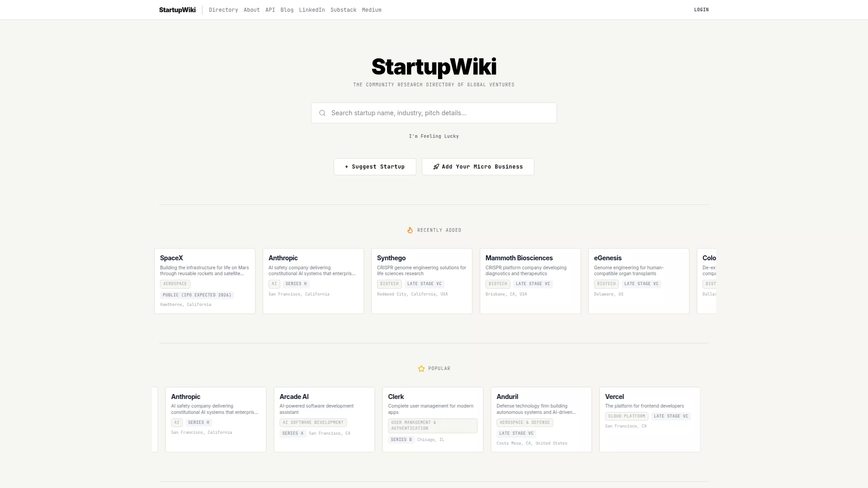Open the Vercel card title

click(x=614, y=397)
